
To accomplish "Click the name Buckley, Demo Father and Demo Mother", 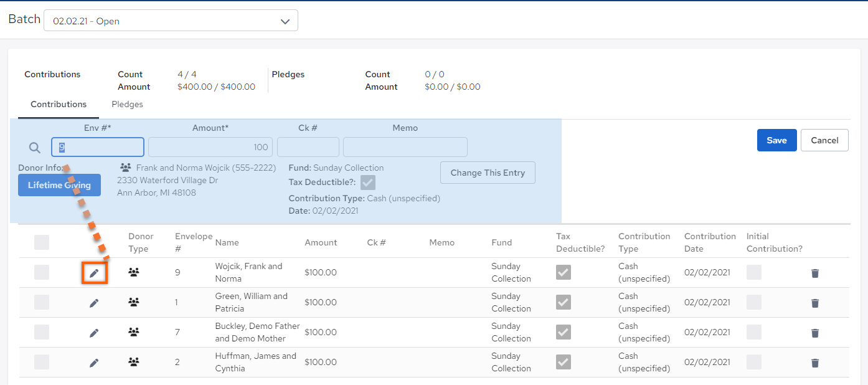I will point(257,332).
